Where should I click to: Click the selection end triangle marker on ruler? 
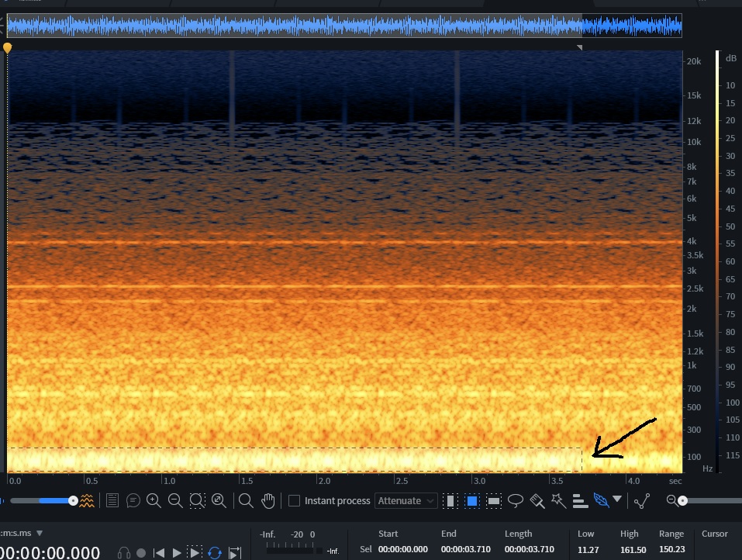580,47
